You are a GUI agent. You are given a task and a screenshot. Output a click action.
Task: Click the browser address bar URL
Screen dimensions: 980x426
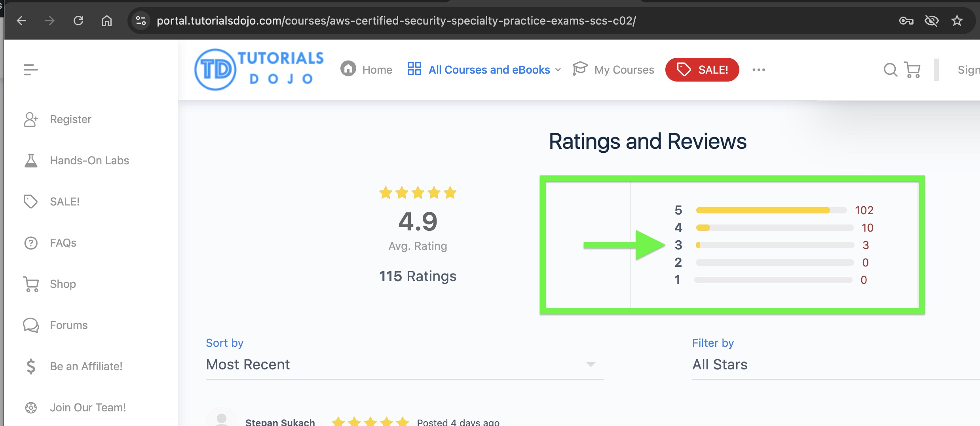pyautogui.click(x=396, y=21)
